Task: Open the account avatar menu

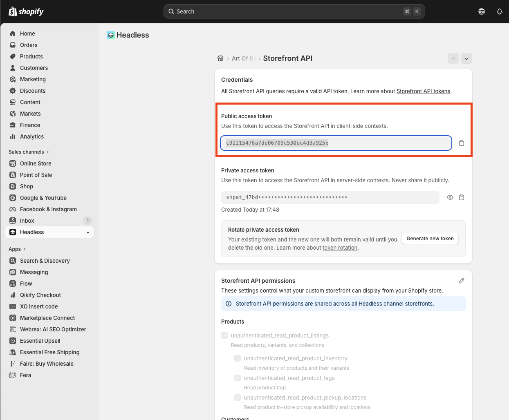Action: tap(482, 11)
